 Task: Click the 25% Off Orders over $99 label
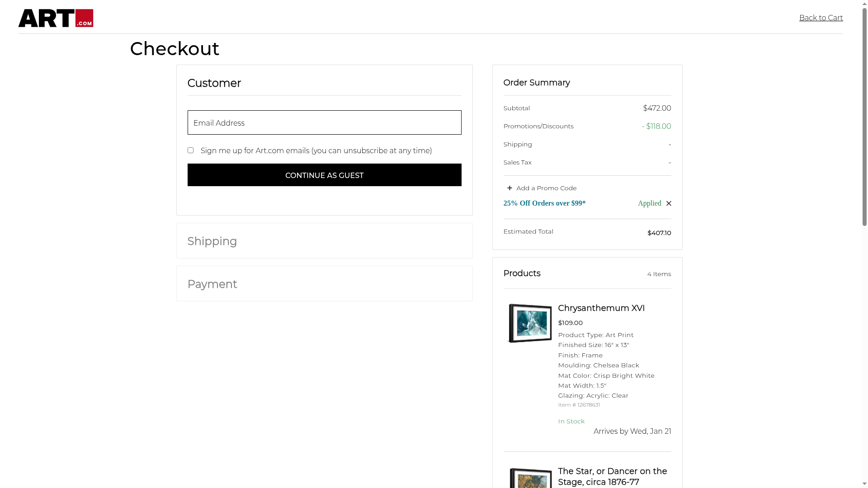[x=544, y=203]
